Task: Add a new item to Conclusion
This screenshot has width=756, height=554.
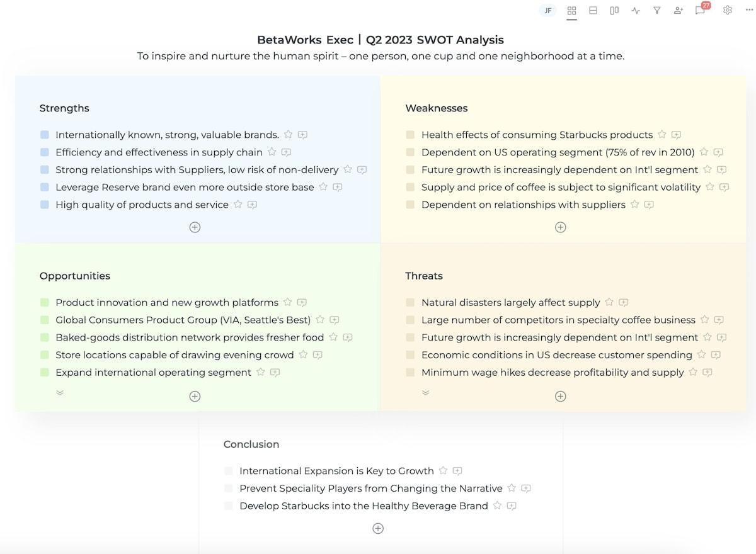Action: tap(378, 528)
